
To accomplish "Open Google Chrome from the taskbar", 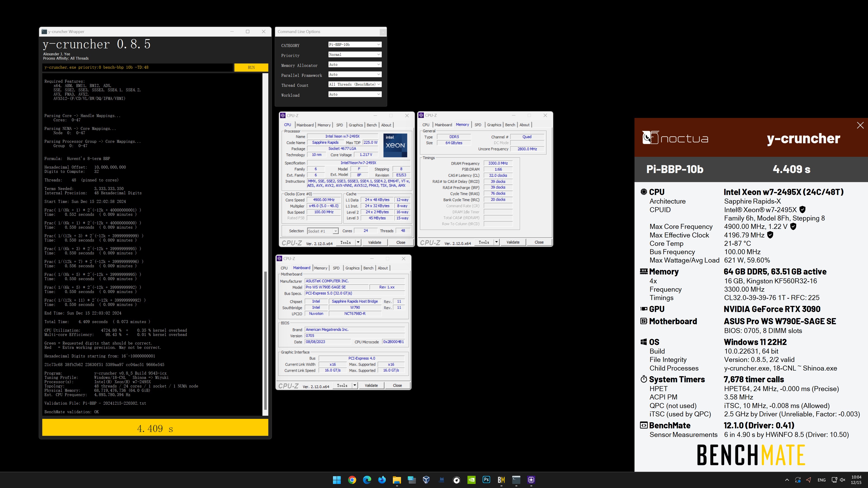I will click(352, 480).
